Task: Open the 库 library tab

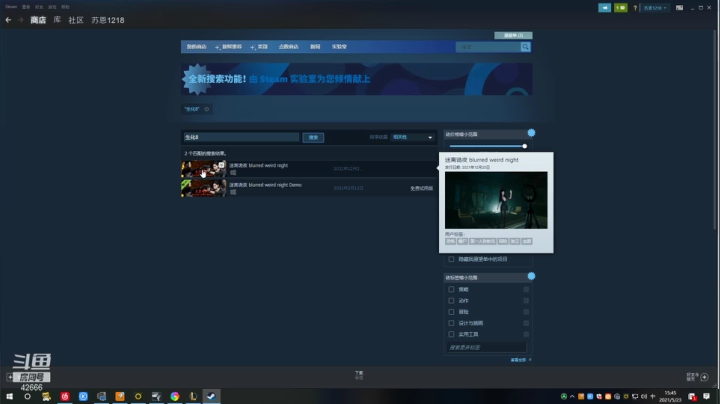Action: pos(57,20)
